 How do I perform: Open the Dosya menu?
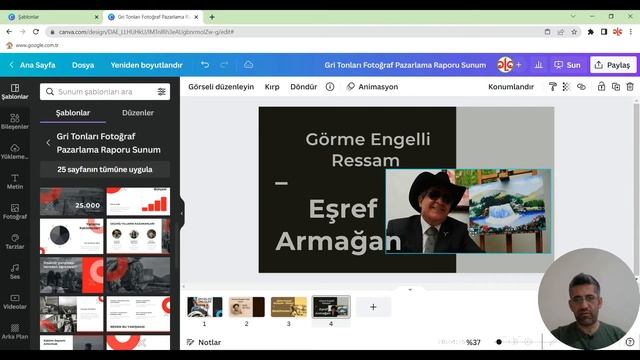(x=83, y=65)
